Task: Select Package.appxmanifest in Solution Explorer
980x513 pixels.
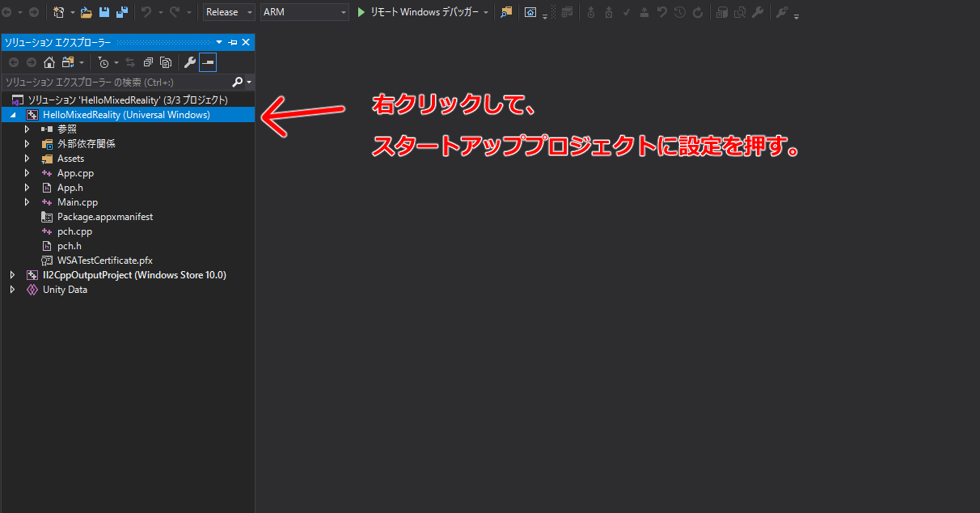Action: [105, 216]
